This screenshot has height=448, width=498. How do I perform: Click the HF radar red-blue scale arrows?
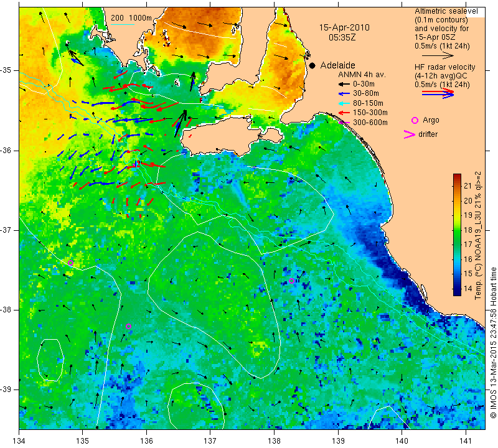click(438, 93)
